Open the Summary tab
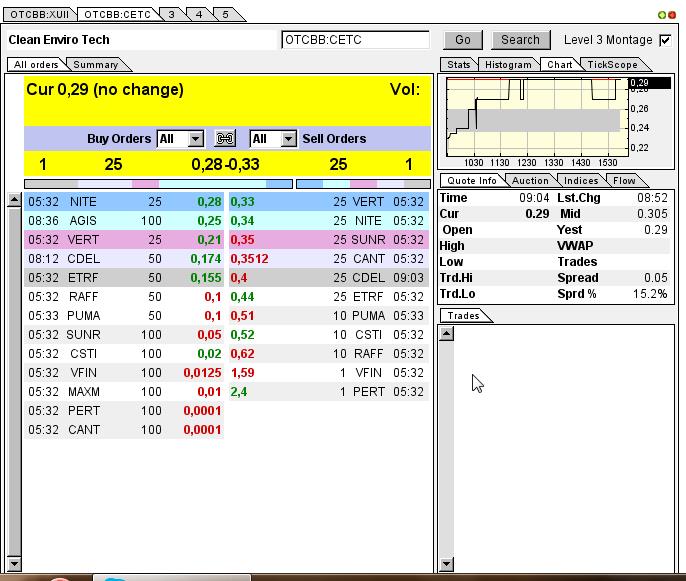Viewport: 686px width, 581px height. point(95,65)
